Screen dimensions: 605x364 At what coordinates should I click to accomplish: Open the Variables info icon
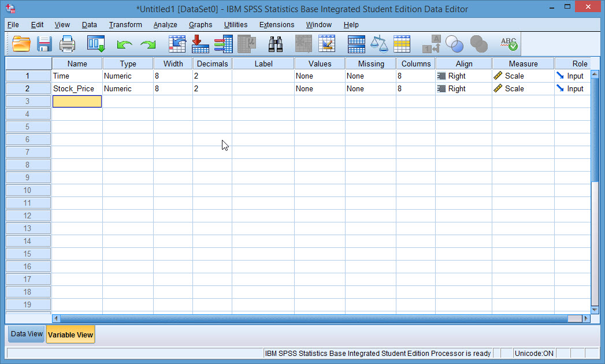point(224,43)
